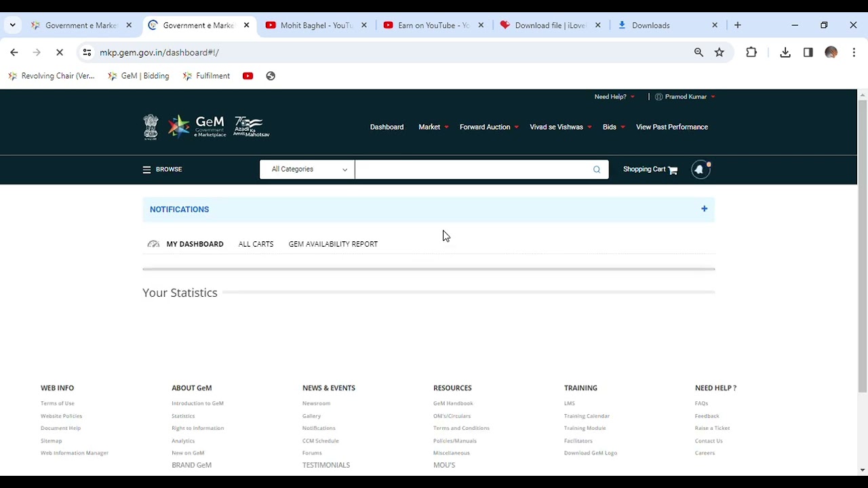Viewport: 868px width, 488px height.
Task: Switch to Download file iLove tab
Action: 551,25
